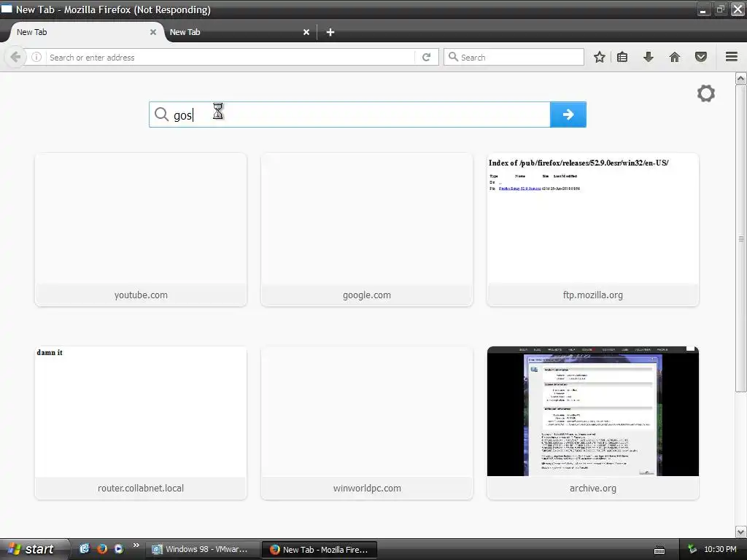Viewport: 747px width, 560px height.
Task: Open the router.collabnet.local tile
Action: [x=141, y=423]
